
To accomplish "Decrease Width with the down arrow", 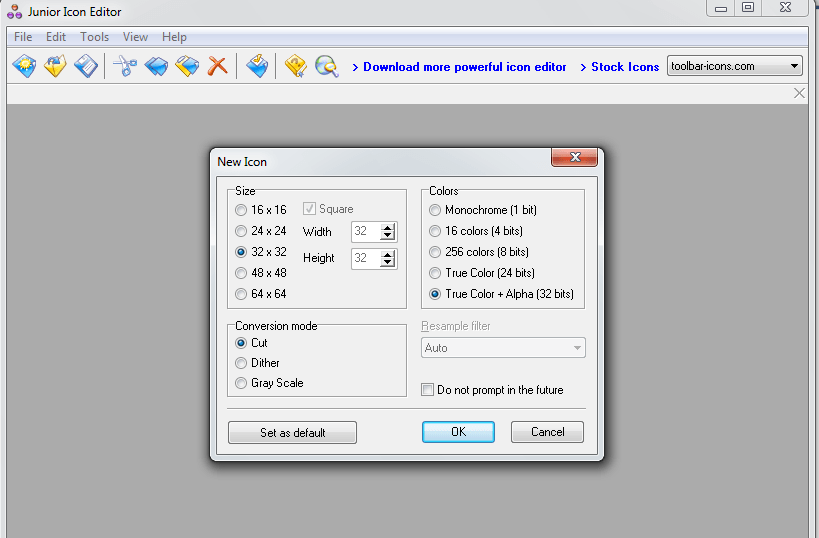I will pyautogui.click(x=388, y=236).
